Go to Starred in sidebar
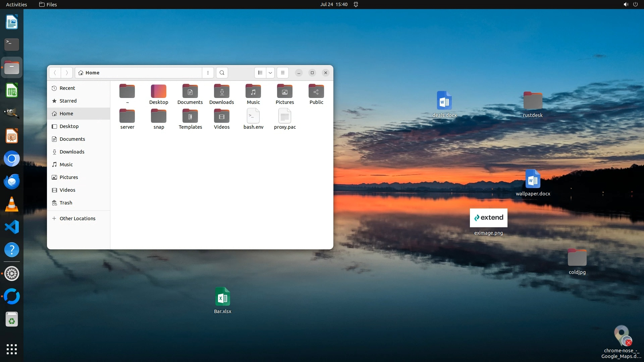 [68, 101]
